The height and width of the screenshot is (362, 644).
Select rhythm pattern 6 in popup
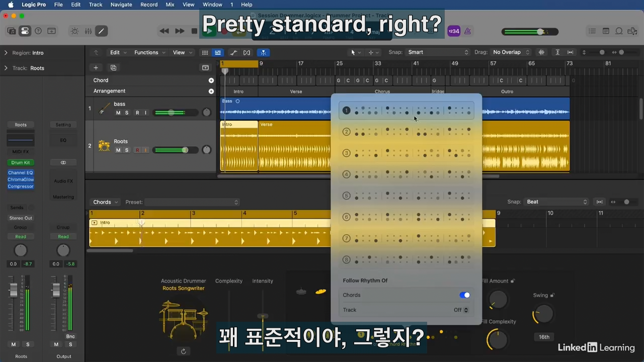407,217
